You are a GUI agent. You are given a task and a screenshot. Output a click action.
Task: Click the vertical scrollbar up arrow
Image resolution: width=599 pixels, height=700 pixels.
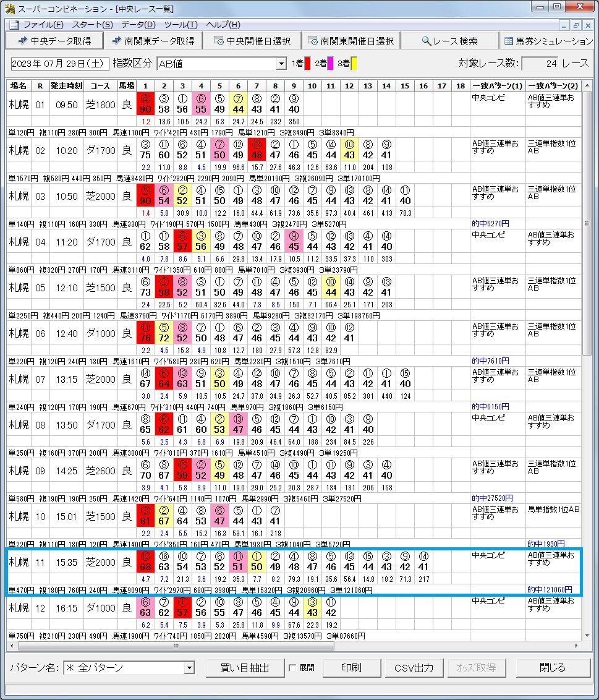587,85
